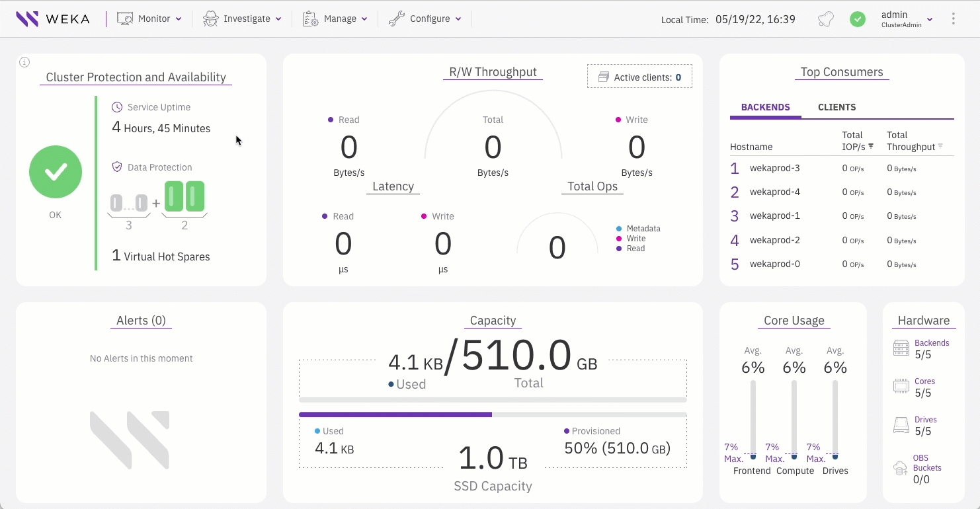Click the Drives disk icon in Hardware
The height and width of the screenshot is (509, 980).
tap(901, 425)
